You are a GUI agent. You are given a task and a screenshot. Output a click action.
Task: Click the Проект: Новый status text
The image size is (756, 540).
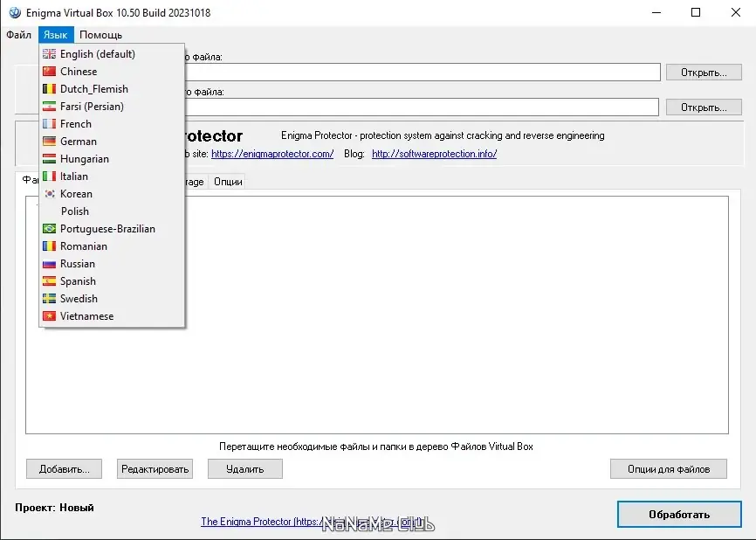pyautogui.click(x=54, y=508)
